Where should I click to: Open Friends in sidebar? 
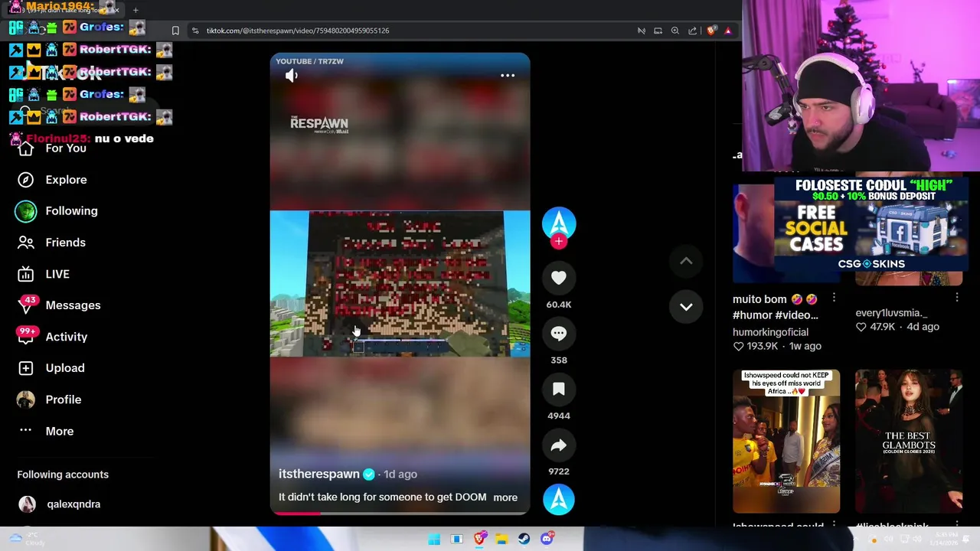tap(65, 243)
